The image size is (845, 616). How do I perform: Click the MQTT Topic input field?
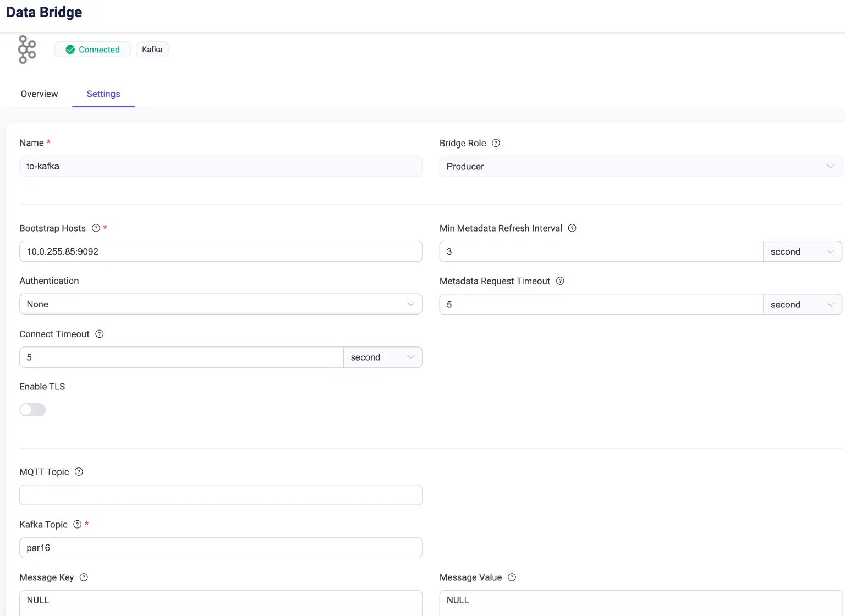click(221, 495)
